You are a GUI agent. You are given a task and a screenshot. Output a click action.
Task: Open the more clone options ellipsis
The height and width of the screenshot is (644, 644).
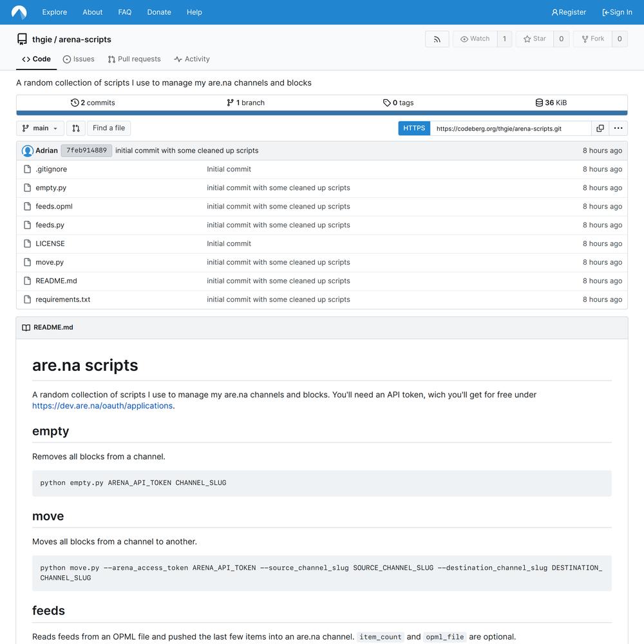pos(618,128)
